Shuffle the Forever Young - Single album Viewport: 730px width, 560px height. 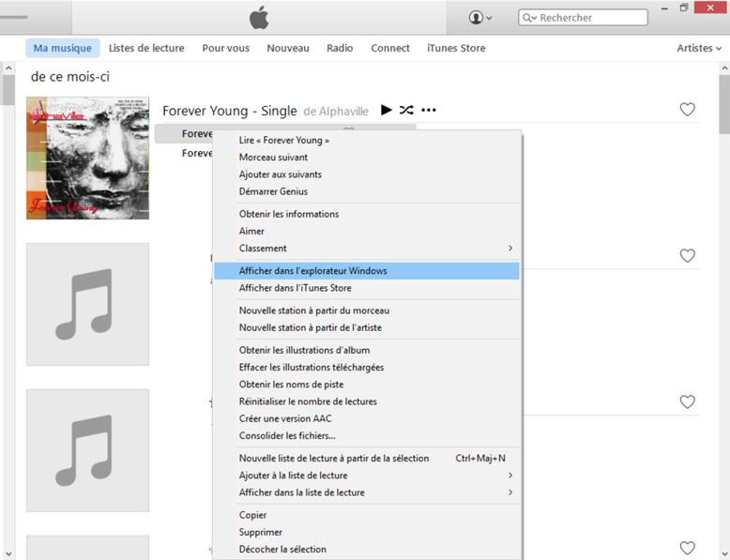coord(406,110)
